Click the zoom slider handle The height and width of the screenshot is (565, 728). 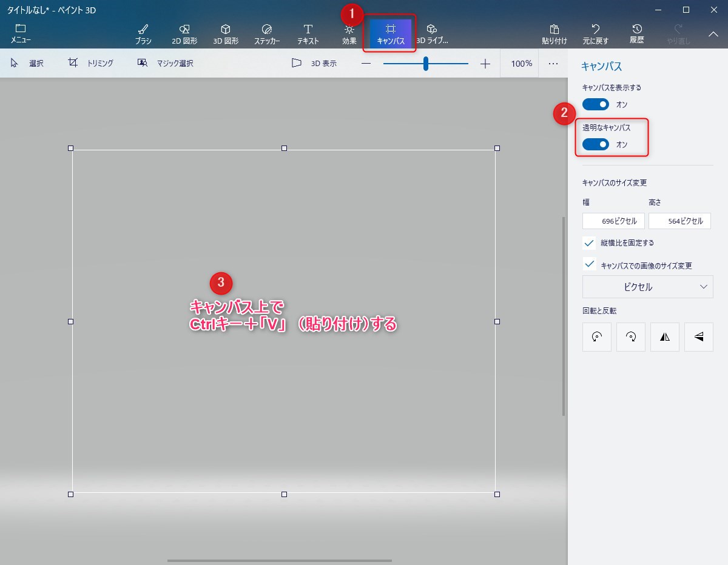[426, 63]
